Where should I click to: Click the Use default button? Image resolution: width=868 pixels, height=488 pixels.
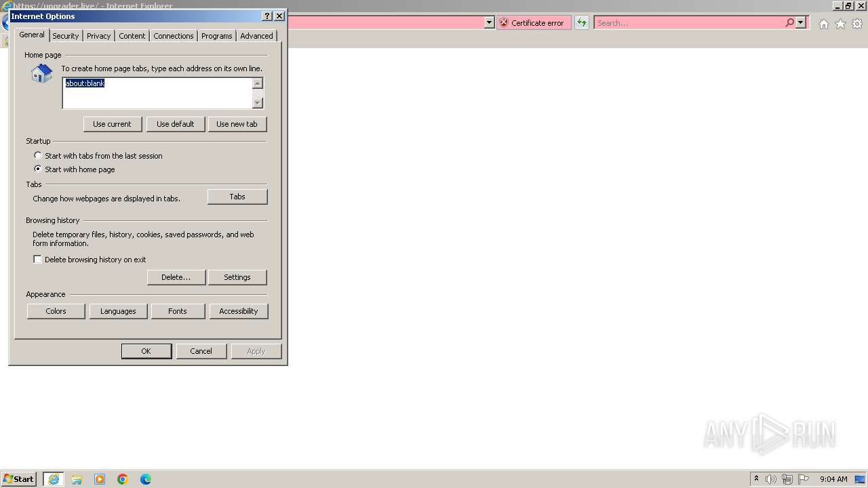pos(176,124)
